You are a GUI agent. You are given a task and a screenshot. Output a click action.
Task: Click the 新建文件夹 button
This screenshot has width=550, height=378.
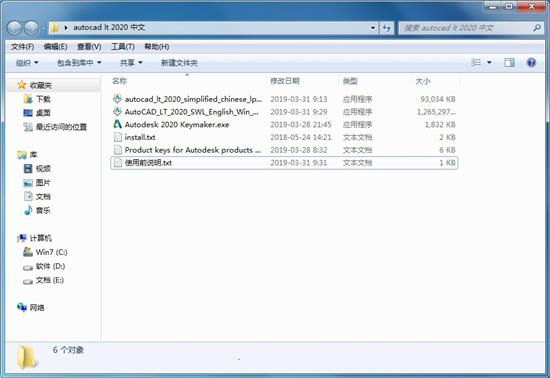pos(179,63)
